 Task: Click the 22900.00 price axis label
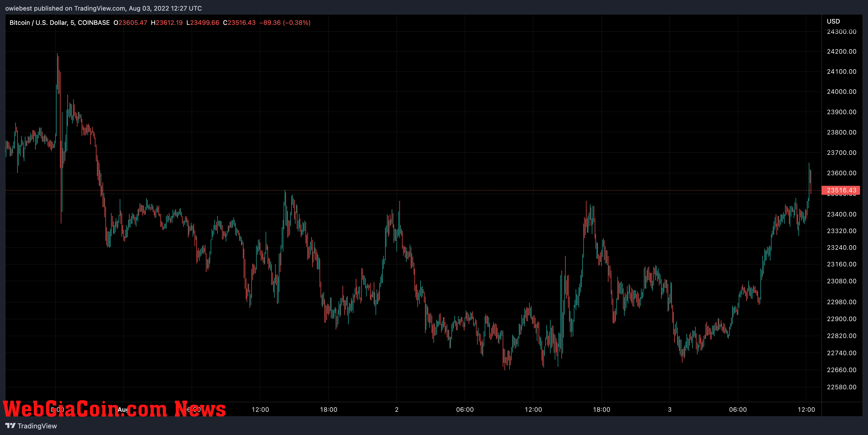(841, 319)
